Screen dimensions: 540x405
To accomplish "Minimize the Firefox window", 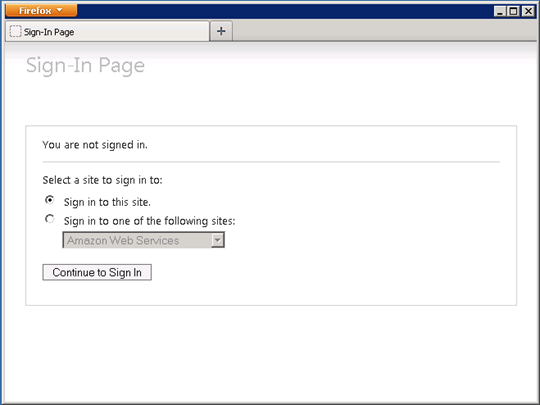I will [500, 11].
